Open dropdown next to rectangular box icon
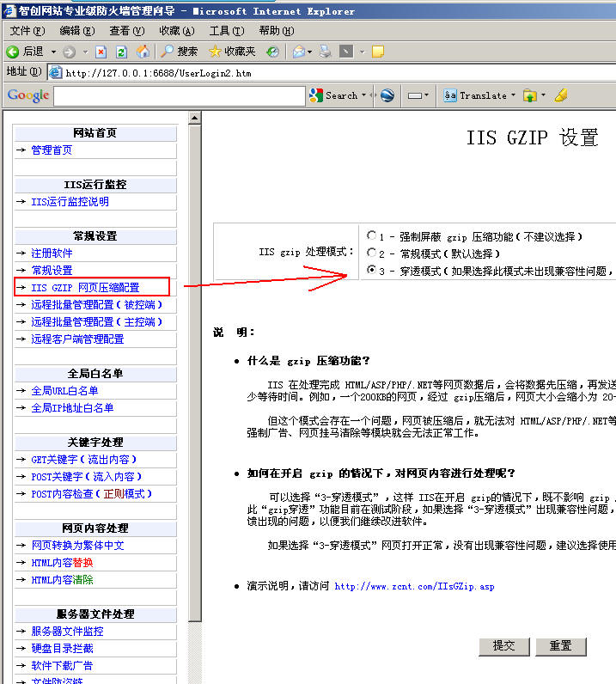The height and width of the screenshot is (684, 616). click(426, 95)
